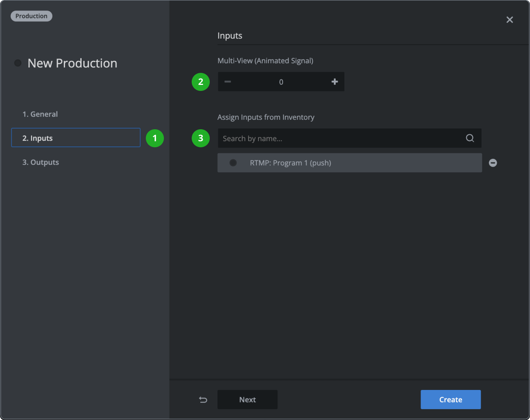The height and width of the screenshot is (420, 530).
Task: Remove RTMP: Program 1 using the minus circle
Action: pyautogui.click(x=493, y=163)
